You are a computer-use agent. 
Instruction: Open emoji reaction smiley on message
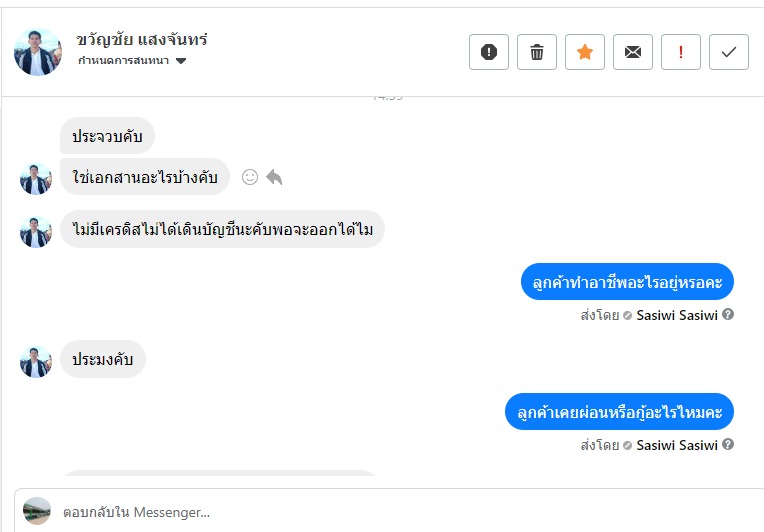[250, 177]
